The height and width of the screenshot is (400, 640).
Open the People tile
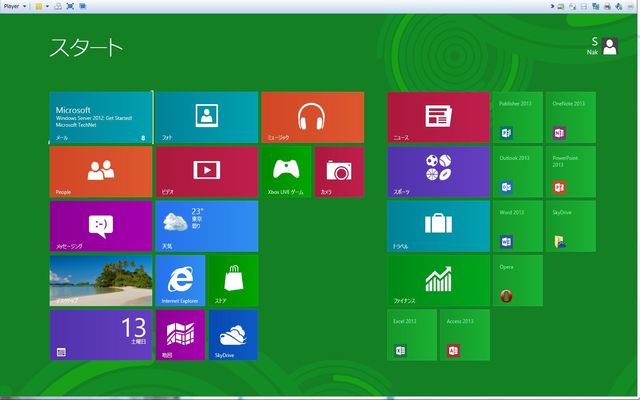coord(101,172)
